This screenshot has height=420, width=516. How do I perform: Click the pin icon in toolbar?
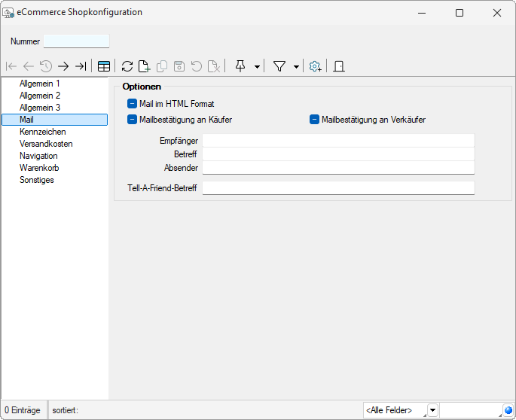pyautogui.click(x=240, y=66)
